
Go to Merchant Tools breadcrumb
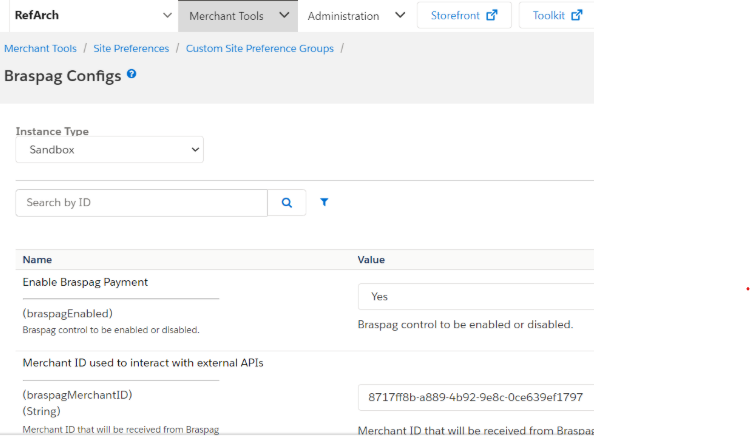[x=40, y=48]
